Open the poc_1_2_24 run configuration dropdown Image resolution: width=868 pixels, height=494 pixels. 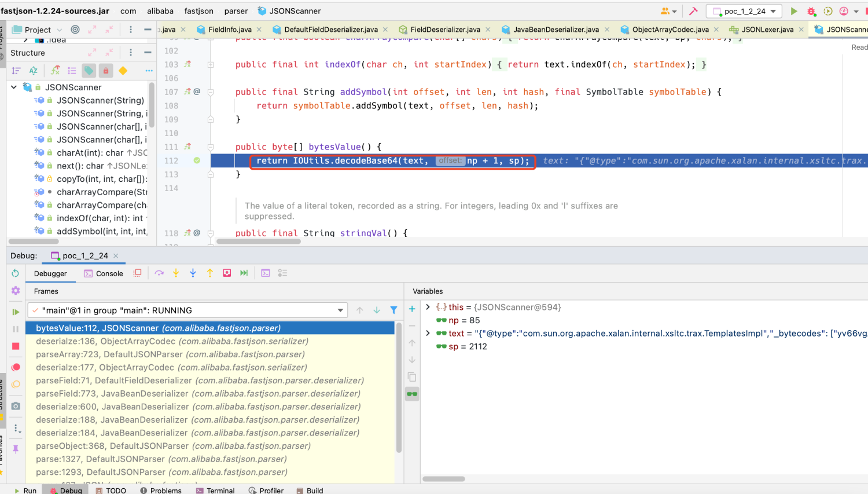(745, 11)
